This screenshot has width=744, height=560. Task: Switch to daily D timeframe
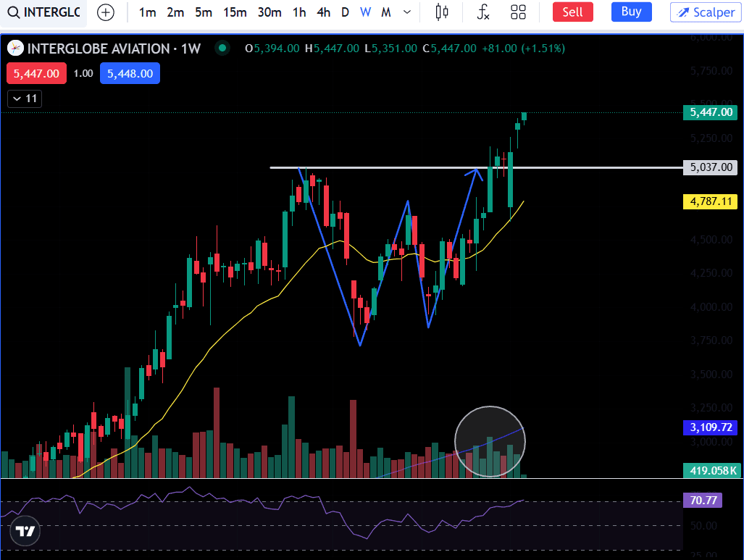(346, 12)
